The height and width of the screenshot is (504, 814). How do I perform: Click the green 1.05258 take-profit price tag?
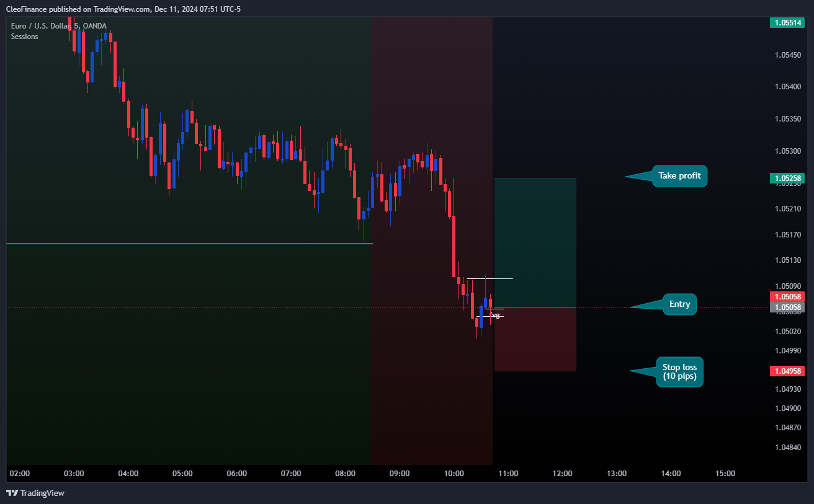[x=787, y=178]
